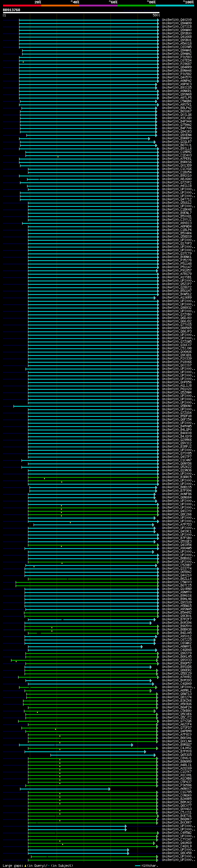
Task: Click hit label UniRef100_A8WHY1
Action: click(x=177, y=647)
